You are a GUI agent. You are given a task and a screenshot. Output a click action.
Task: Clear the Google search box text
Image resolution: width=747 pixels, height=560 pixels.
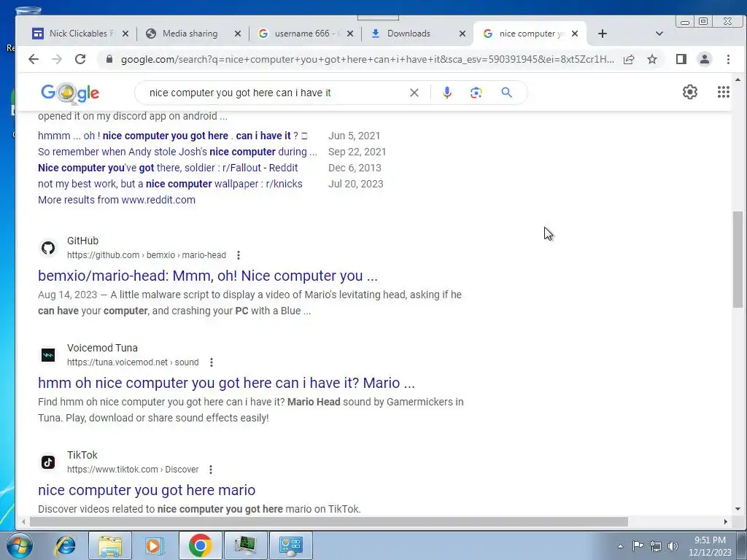(x=414, y=93)
